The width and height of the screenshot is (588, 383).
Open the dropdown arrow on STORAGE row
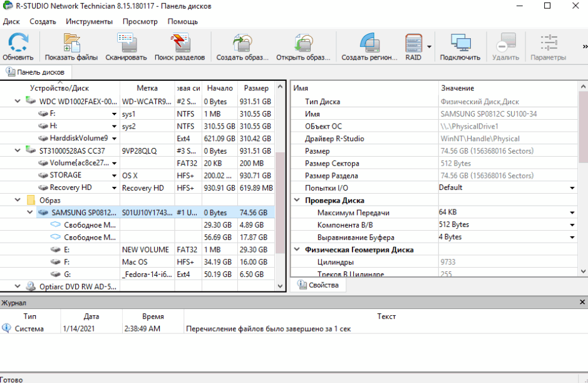pyautogui.click(x=114, y=176)
